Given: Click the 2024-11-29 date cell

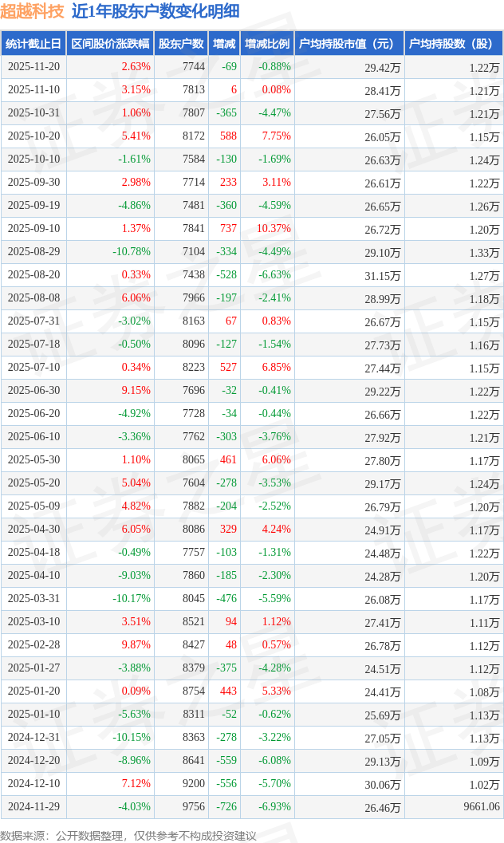Looking at the screenshot, I should pyautogui.click(x=33, y=806).
